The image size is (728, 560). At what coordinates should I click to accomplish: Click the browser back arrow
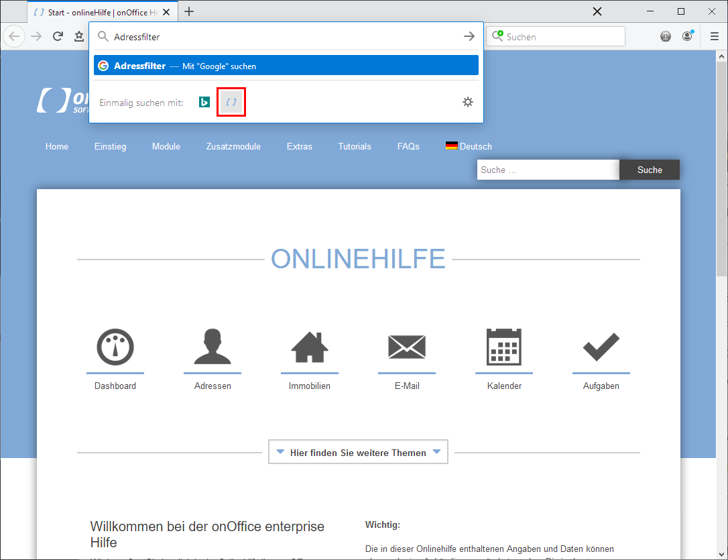point(14,36)
